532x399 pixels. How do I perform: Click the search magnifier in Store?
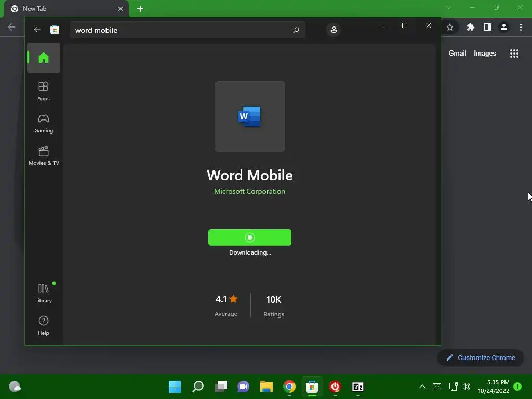pyautogui.click(x=296, y=30)
